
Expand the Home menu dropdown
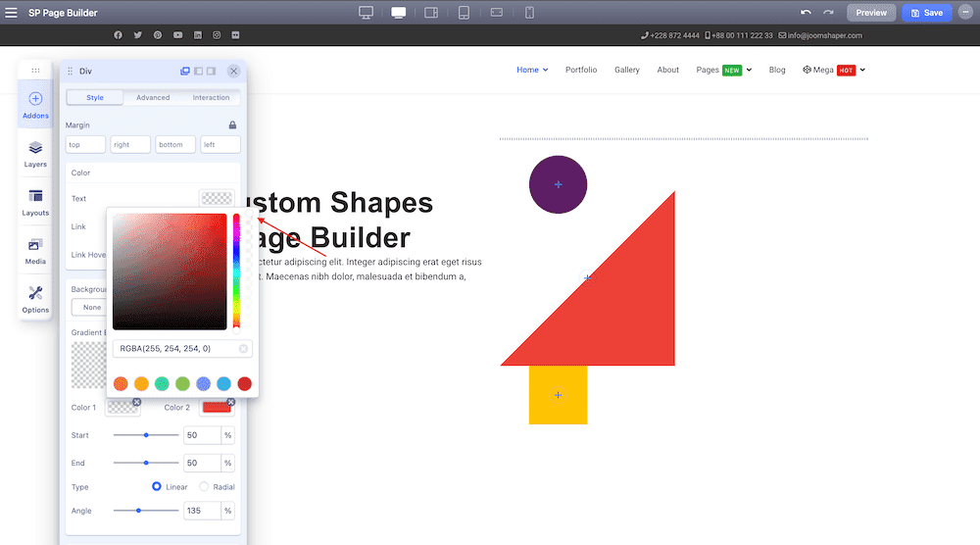click(532, 70)
